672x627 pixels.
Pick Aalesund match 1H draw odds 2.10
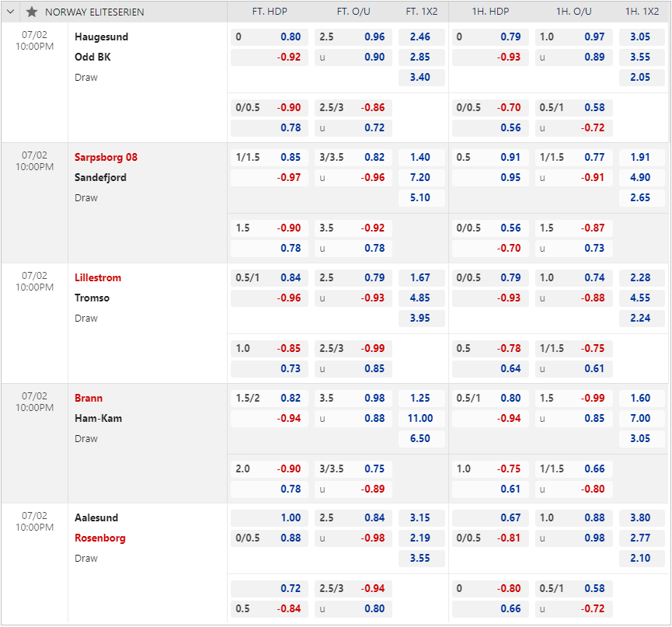pyautogui.click(x=642, y=559)
